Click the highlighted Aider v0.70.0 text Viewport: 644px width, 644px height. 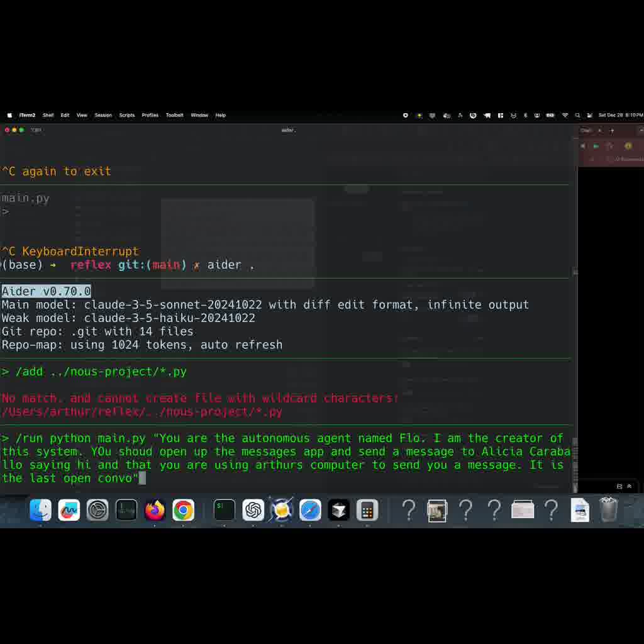coord(46,291)
